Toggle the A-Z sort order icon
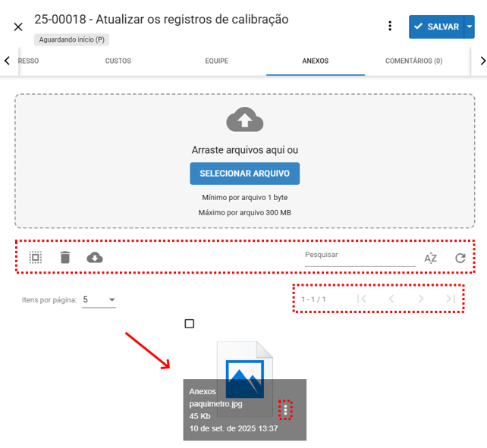The image size is (487, 448). click(x=431, y=258)
